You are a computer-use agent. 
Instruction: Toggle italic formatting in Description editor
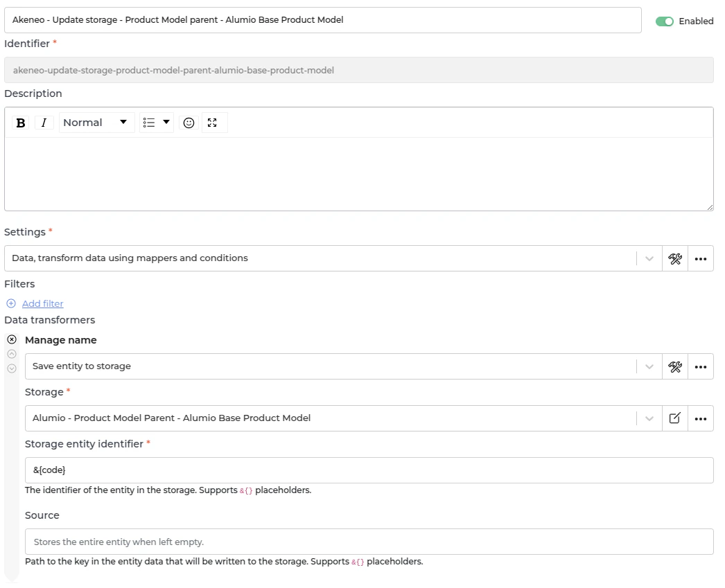tap(44, 123)
